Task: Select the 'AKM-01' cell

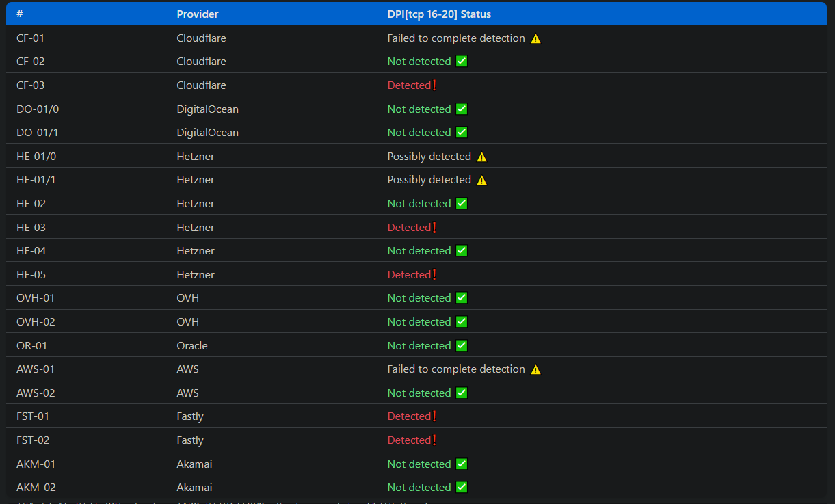Action: tap(36, 464)
